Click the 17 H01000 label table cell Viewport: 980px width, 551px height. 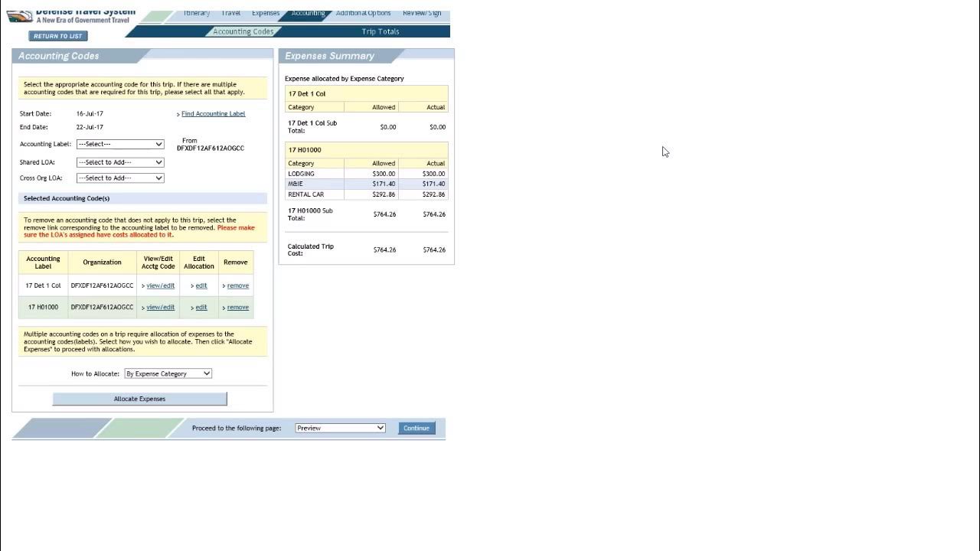click(x=43, y=308)
